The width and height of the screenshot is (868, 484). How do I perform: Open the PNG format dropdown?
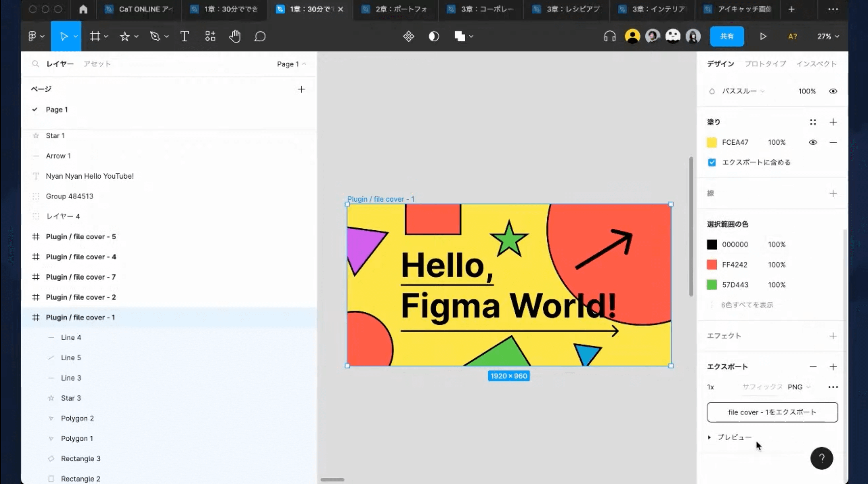(799, 387)
